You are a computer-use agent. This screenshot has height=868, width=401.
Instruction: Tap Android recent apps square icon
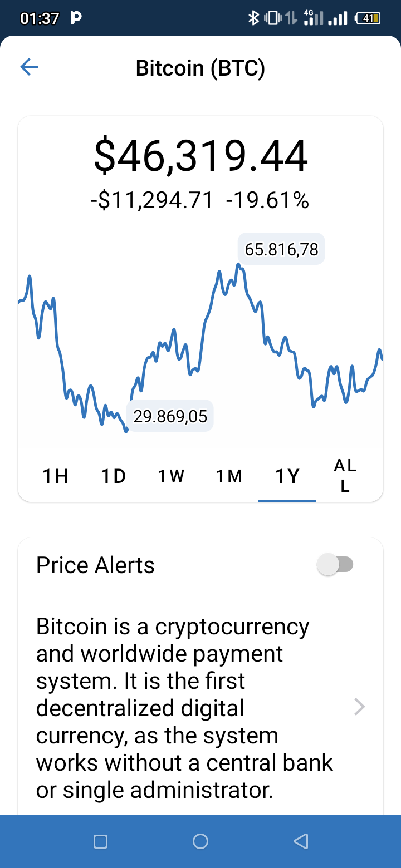coord(100,841)
